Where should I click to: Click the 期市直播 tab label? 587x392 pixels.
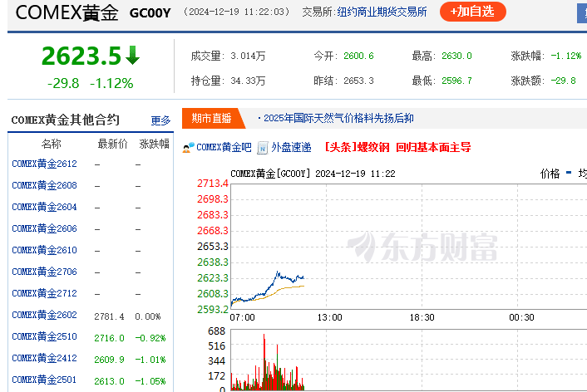pos(211,118)
